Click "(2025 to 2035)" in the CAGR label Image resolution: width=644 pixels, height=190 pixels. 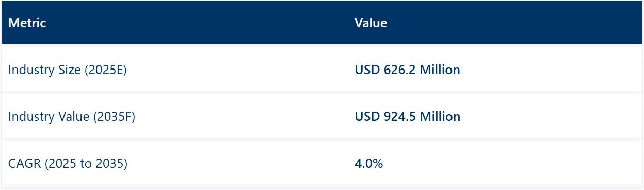tap(86, 164)
